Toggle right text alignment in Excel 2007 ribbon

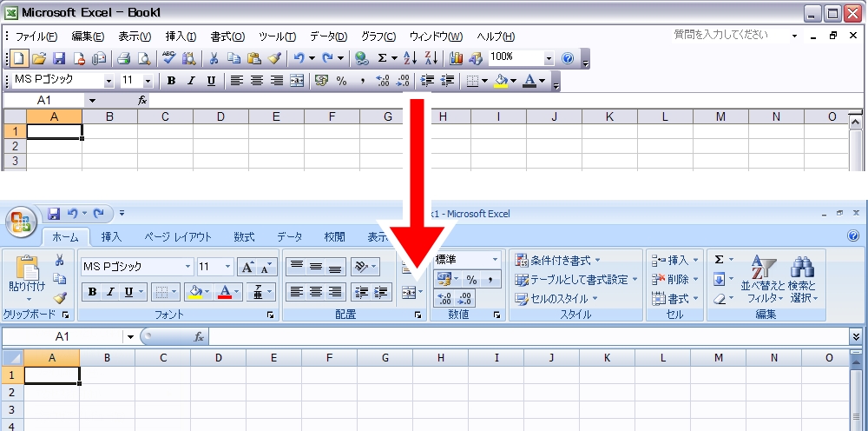[335, 292]
